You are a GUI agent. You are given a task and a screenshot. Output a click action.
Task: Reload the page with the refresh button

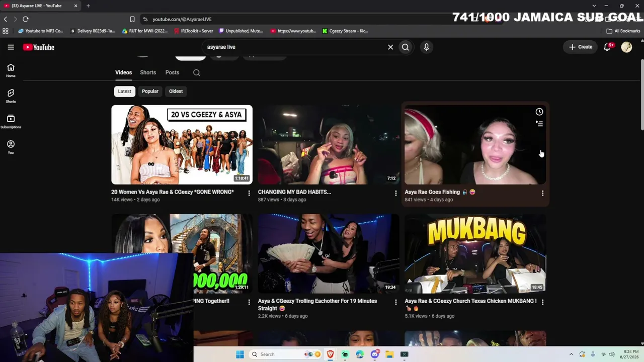(26, 19)
